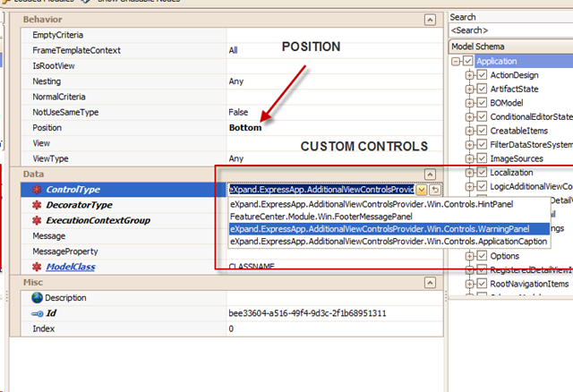The height and width of the screenshot is (392, 573).
Task: Toggle the BOModel checkbox
Action: click(x=482, y=103)
